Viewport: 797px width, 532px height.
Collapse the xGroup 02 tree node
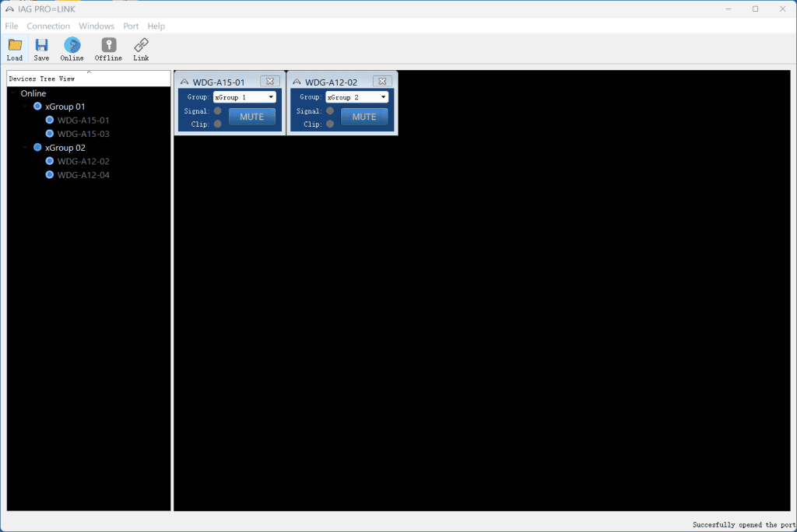pos(25,147)
